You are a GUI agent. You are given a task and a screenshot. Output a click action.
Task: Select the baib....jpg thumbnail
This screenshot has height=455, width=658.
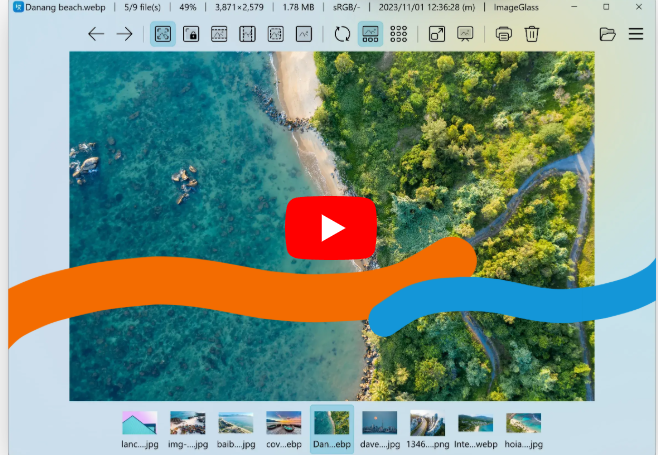[x=236, y=429]
